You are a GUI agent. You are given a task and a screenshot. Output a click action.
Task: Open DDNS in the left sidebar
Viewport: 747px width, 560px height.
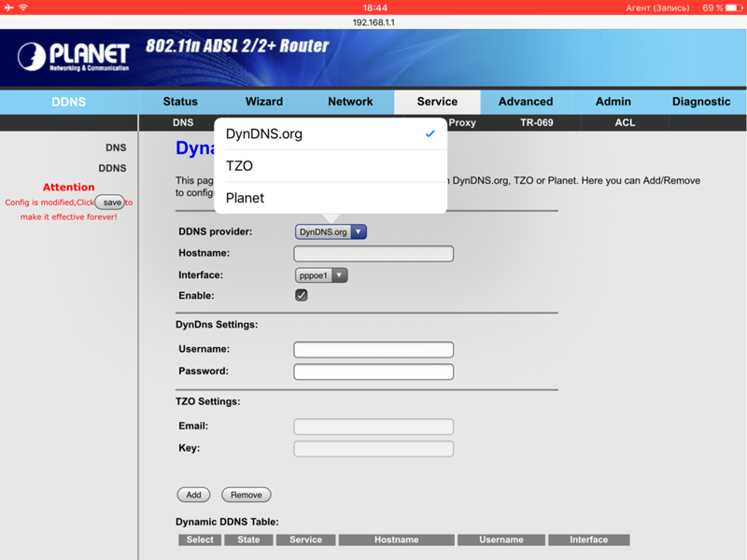pyautogui.click(x=112, y=168)
